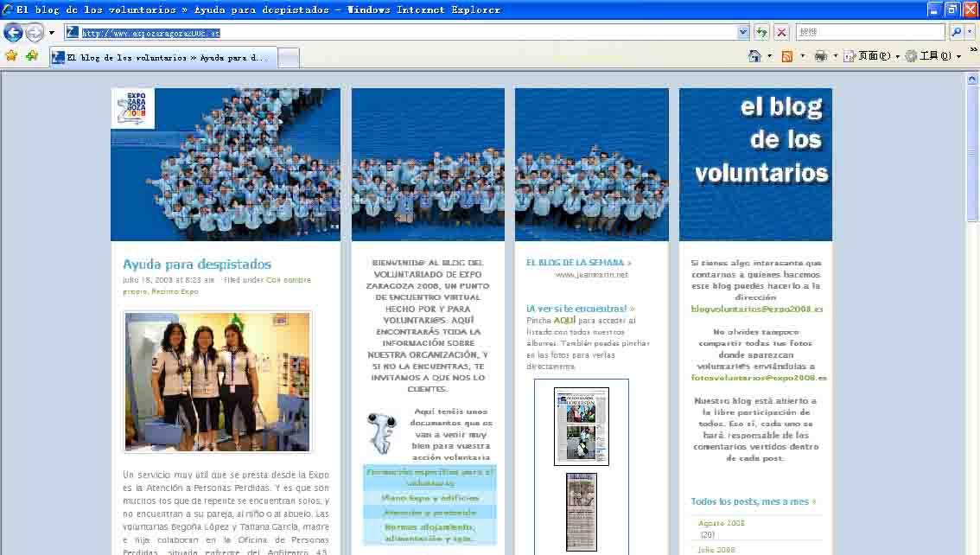980x555 pixels.
Task: Open the Page menu in toolbar
Action: [871, 56]
